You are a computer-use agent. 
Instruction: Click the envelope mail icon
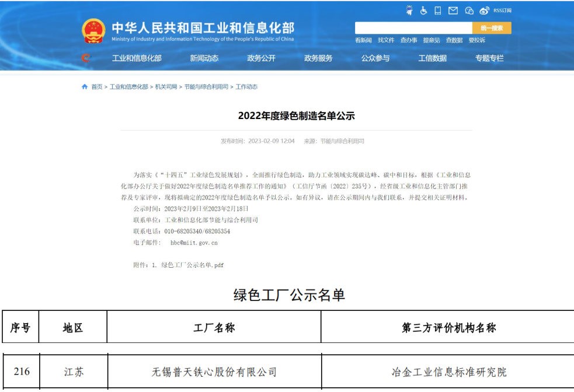tap(453, 10)
